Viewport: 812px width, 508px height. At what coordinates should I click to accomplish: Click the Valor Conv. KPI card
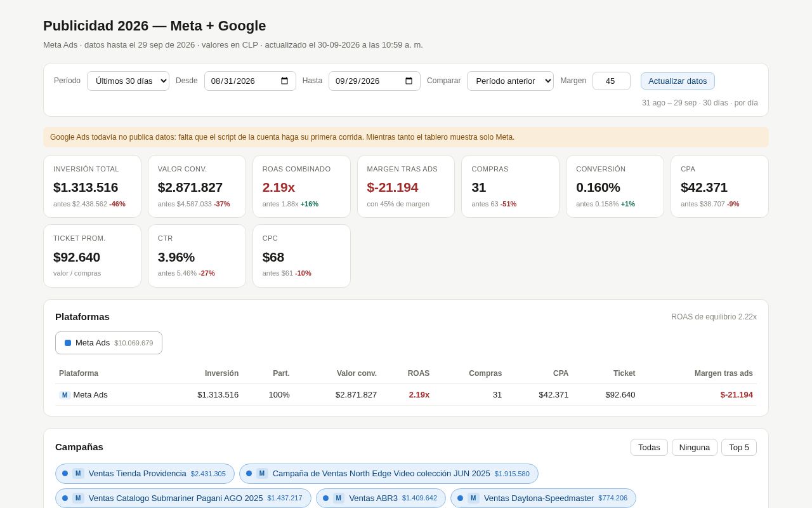pos(197,187)
